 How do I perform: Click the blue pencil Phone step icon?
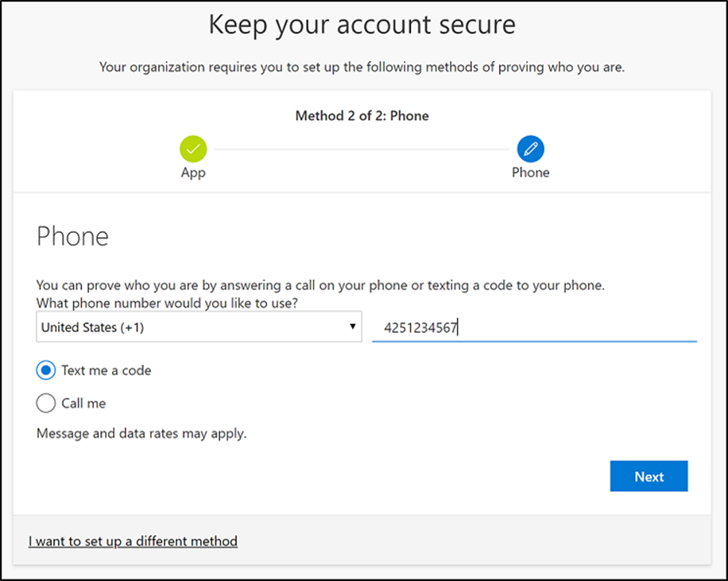click(x=530, y=149)
